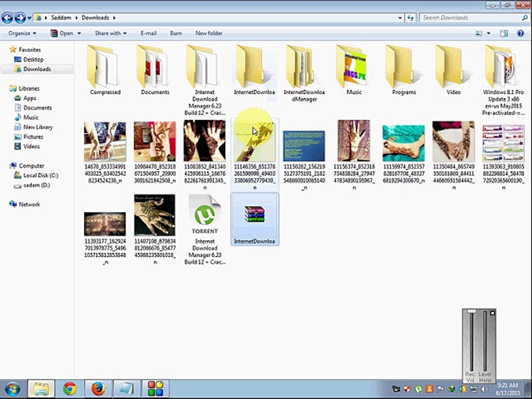The height and width of the screenshot is (399, 532).
Task: Select the InternetDownloa WinRAR archive
Action: (255, 220)
